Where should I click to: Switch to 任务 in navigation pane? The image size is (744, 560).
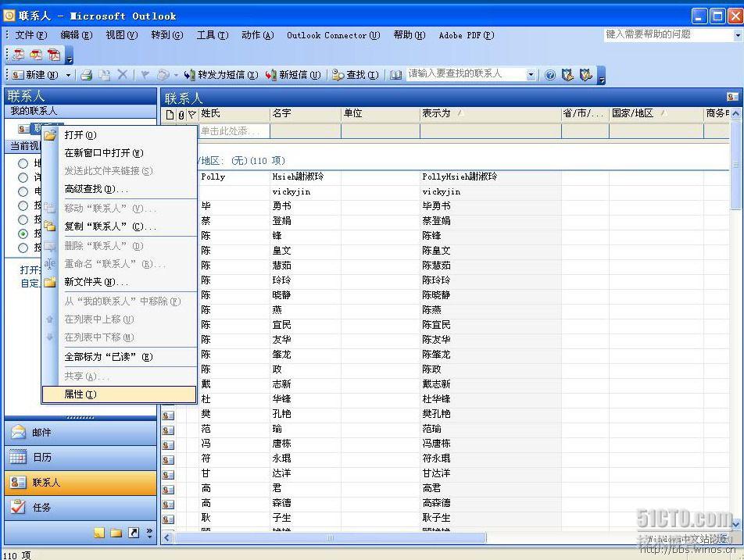click(x=80, y=508)
